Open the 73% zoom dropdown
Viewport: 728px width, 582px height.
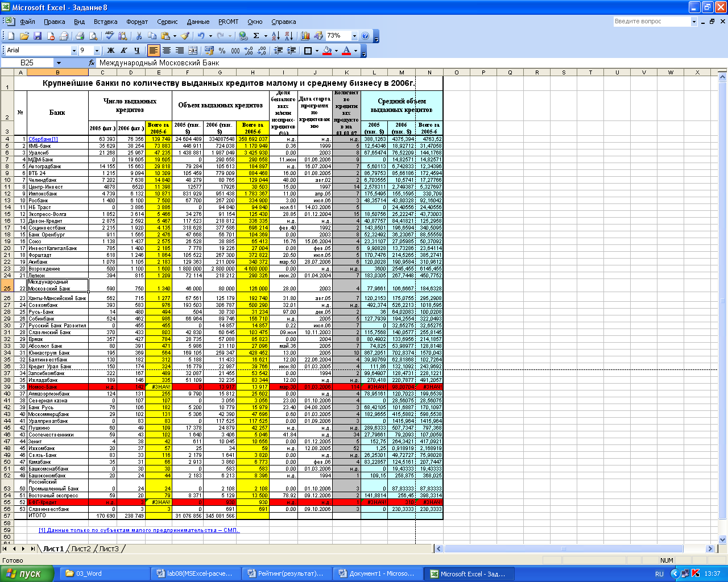coord(354,36)
